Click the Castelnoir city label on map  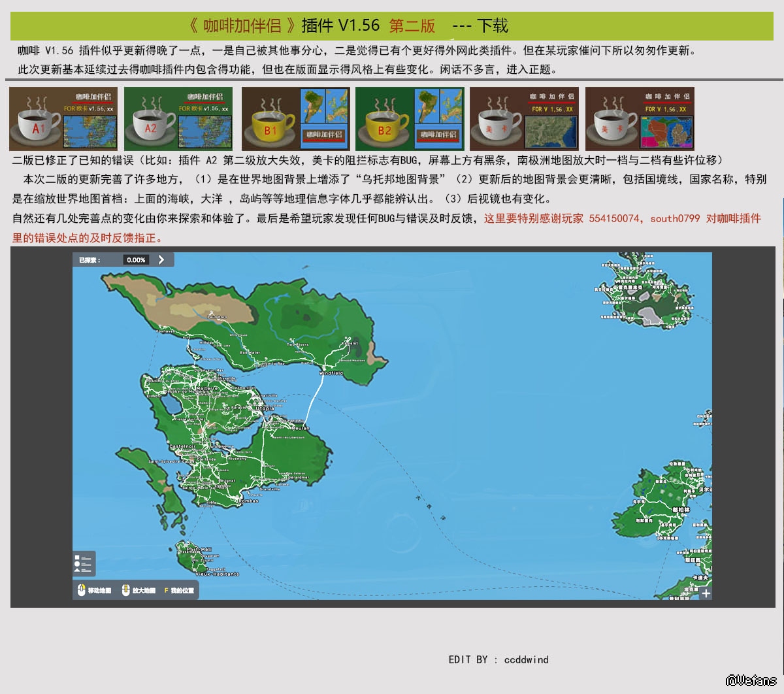tap(182, 447)
